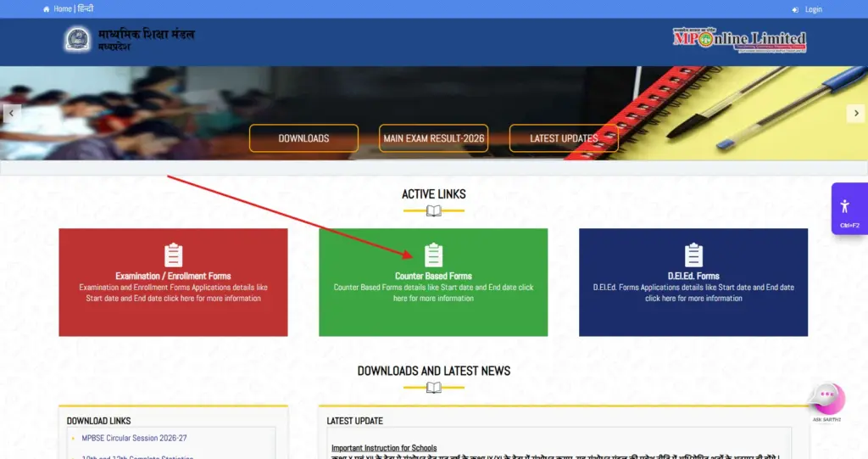
Task: Click the LATEST UPDATE panel title
Action: (x=355, y=422)
